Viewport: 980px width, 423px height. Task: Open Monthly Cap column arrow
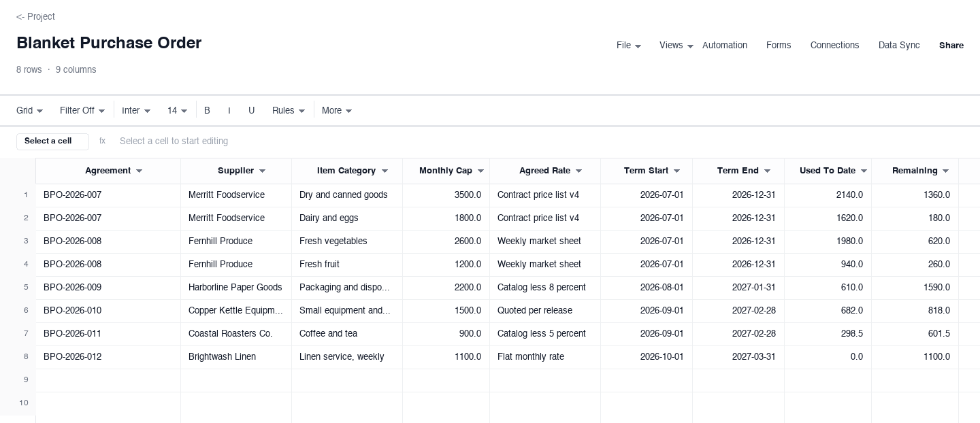480,171
